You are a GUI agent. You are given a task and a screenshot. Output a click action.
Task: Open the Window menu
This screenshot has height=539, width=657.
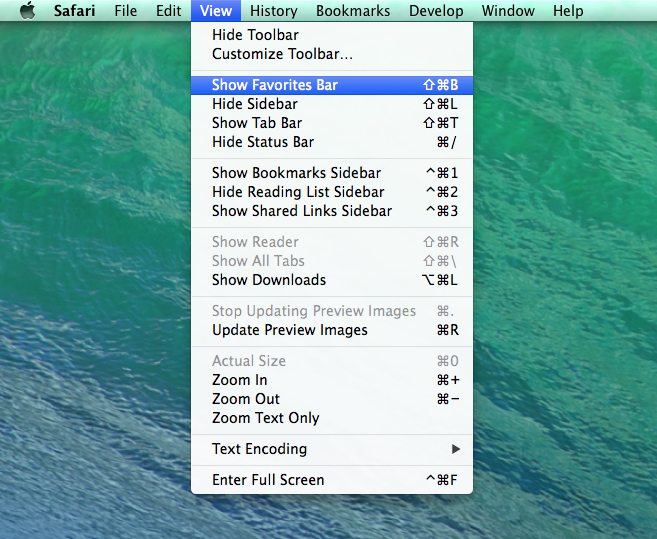point(508,10)
